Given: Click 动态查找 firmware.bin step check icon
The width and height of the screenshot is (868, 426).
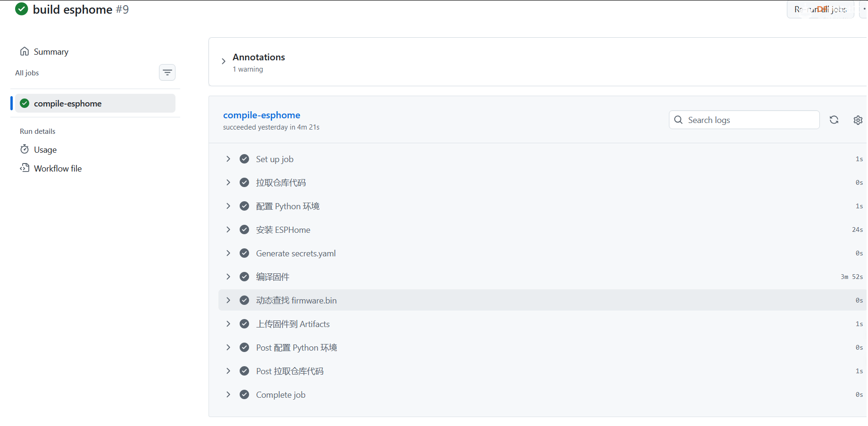Looking at the screenshot, I should pos(244,300).
